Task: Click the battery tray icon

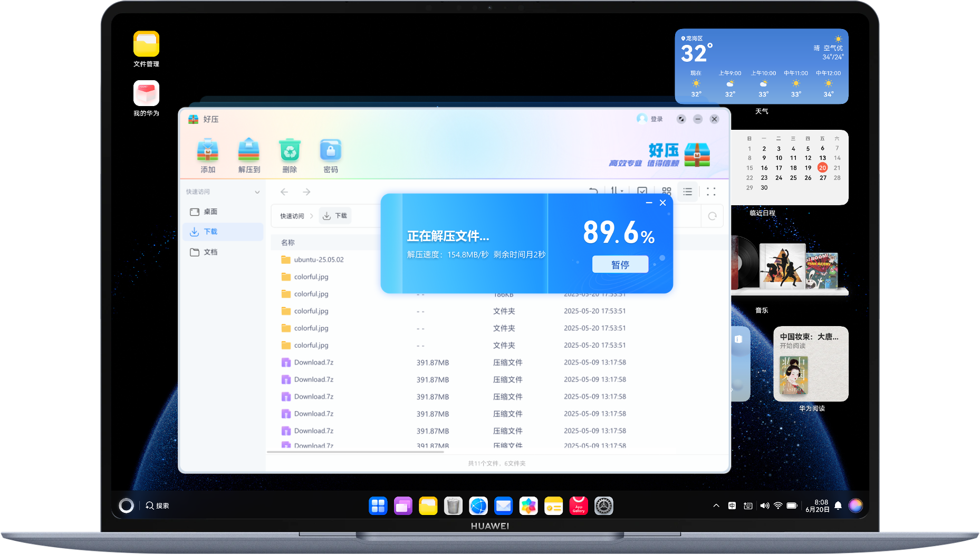Action: coord(792,505)
